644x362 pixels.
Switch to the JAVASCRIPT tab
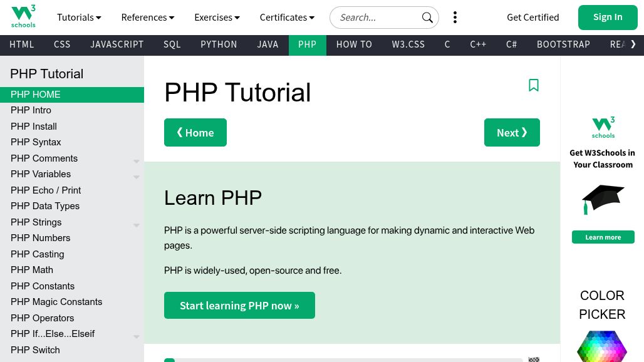[117, 44]
